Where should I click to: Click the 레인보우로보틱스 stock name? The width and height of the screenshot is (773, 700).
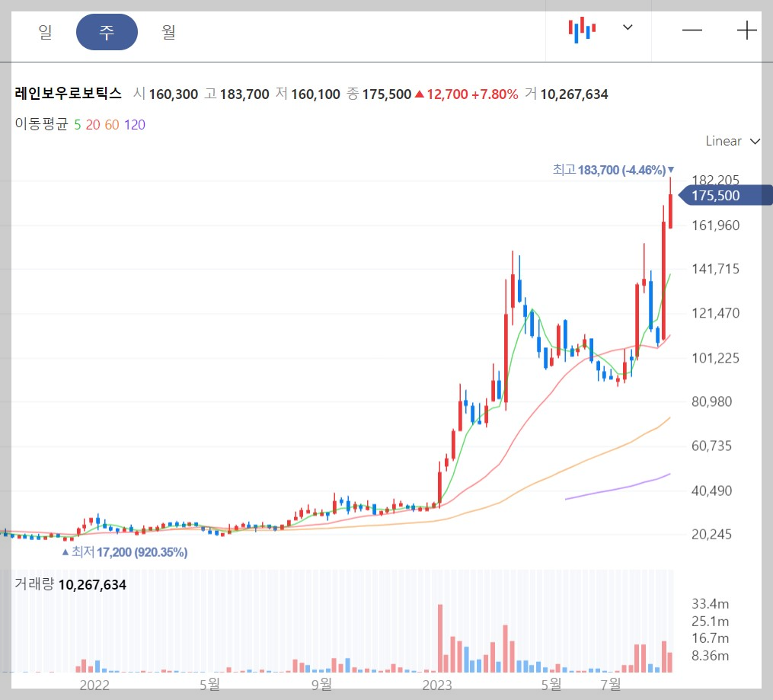[x=68, y=93]
